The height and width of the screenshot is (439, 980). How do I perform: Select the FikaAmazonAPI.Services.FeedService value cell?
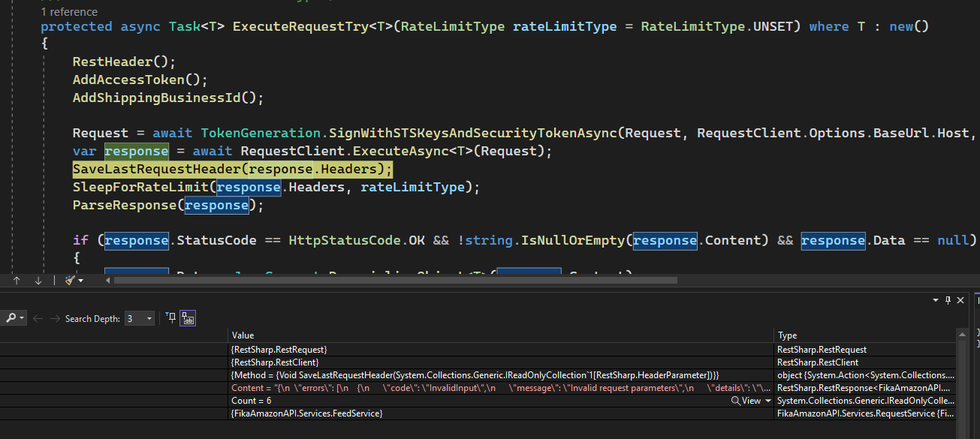500,413
